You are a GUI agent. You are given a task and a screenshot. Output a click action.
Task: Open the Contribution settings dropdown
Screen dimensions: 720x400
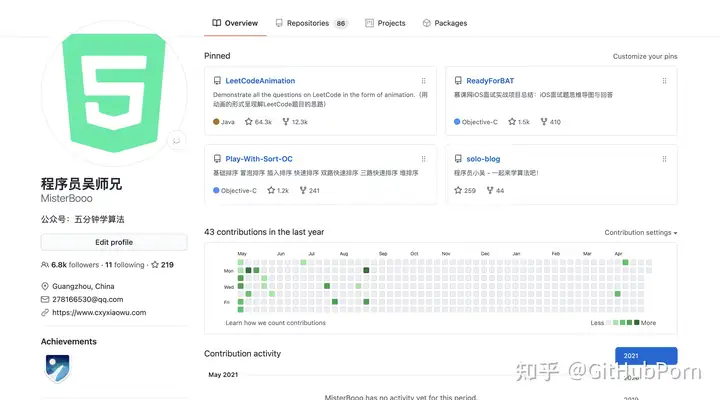tap(641, 232)
